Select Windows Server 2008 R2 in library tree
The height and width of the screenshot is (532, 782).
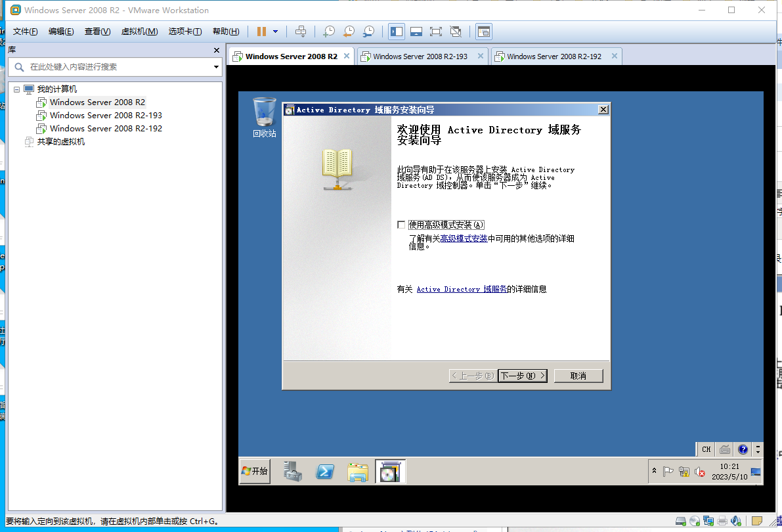(97, 102)
